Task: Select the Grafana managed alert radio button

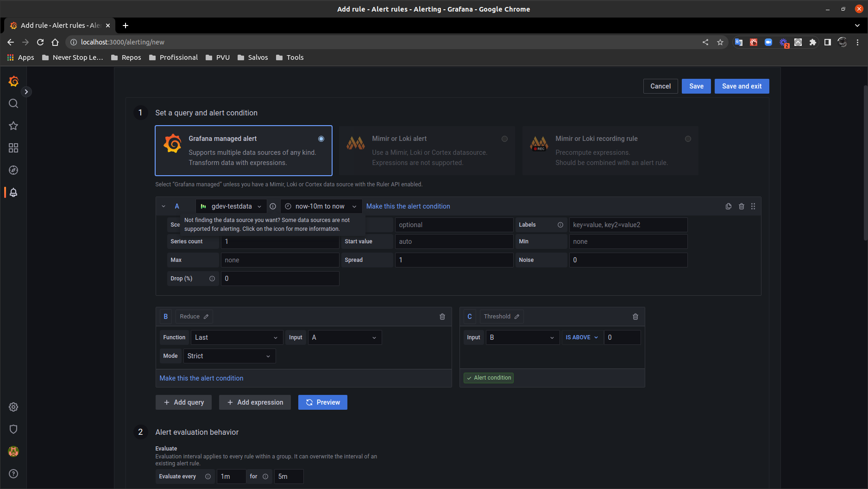Action: pyautogui.click(x=321, y=139)
